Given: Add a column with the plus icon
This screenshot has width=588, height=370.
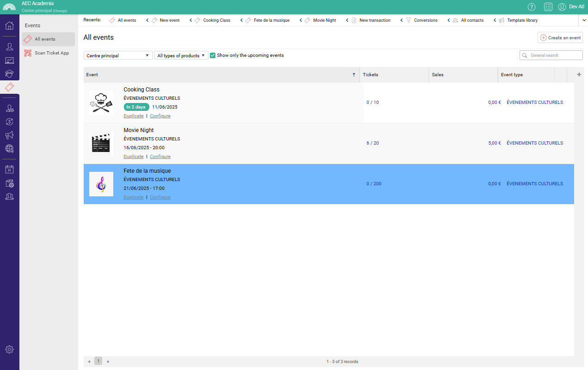Looking at the screenshot, I should pos(579,74).
